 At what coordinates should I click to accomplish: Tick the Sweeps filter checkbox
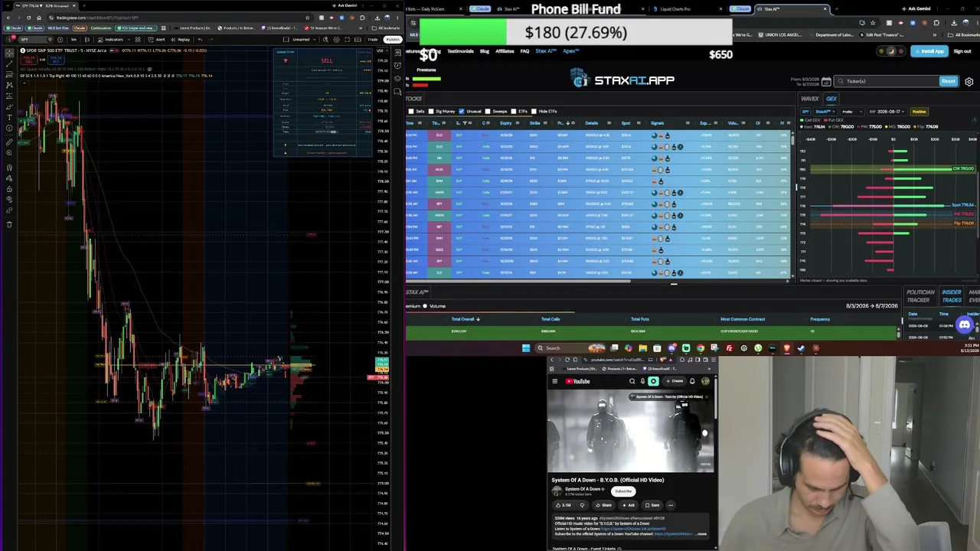[x=488, y=111]
